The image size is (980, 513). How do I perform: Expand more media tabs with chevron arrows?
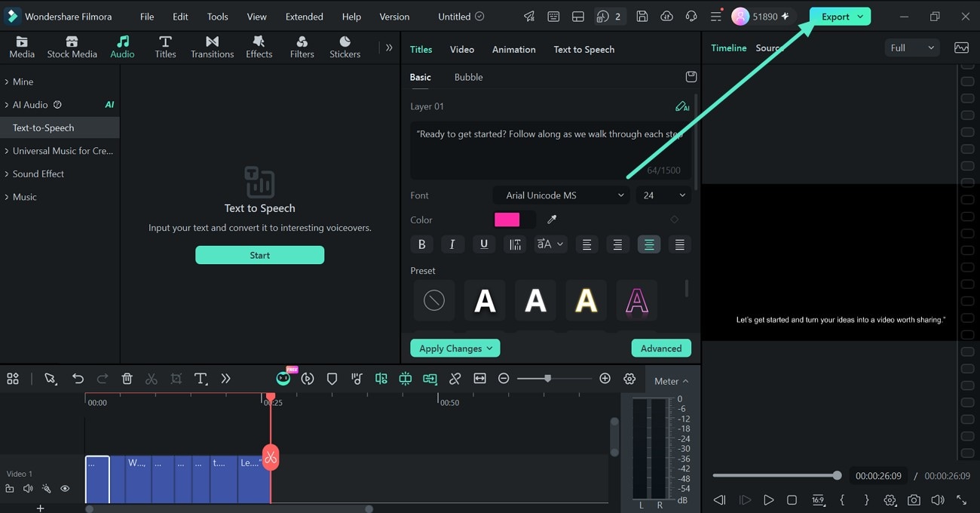[x=389, y=48]
